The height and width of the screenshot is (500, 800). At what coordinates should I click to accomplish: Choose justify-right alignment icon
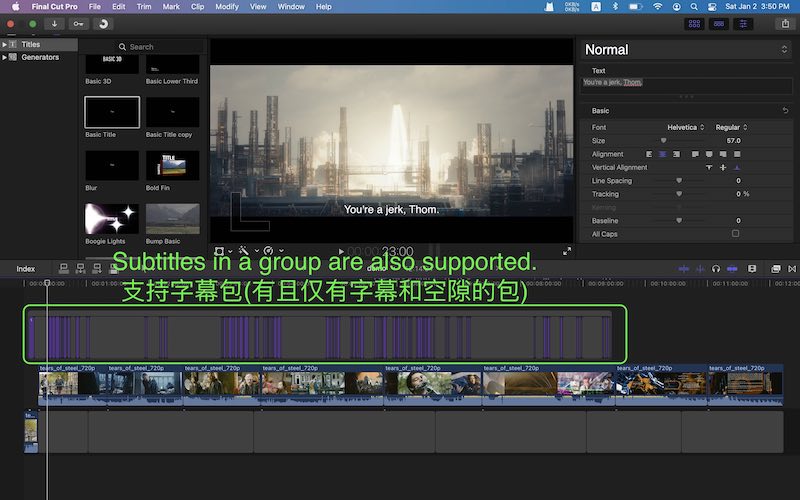(722, 154)
